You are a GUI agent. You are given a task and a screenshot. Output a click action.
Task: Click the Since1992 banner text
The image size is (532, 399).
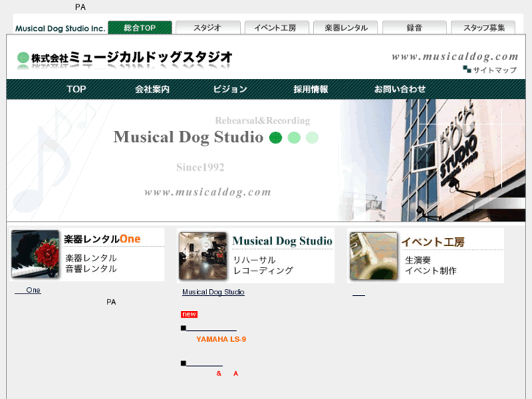(x=201, y=168)
